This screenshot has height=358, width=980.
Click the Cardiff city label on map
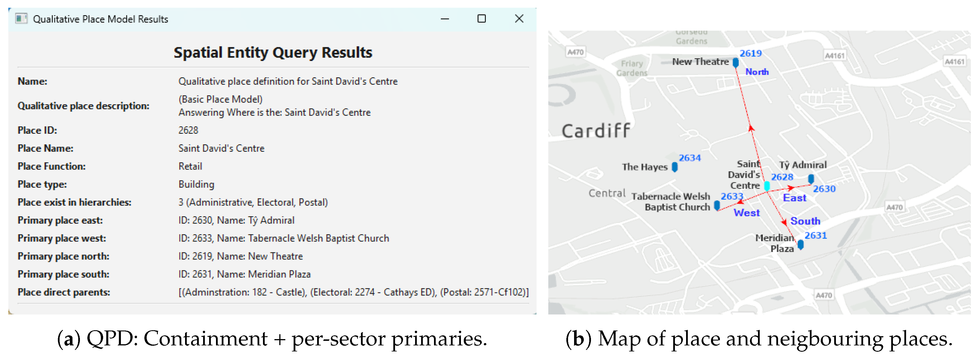click(596, 131)
